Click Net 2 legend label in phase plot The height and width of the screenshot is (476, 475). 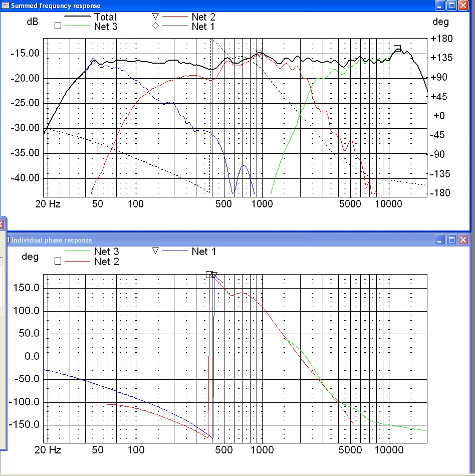pyautogui.click(x=107, y=262)
